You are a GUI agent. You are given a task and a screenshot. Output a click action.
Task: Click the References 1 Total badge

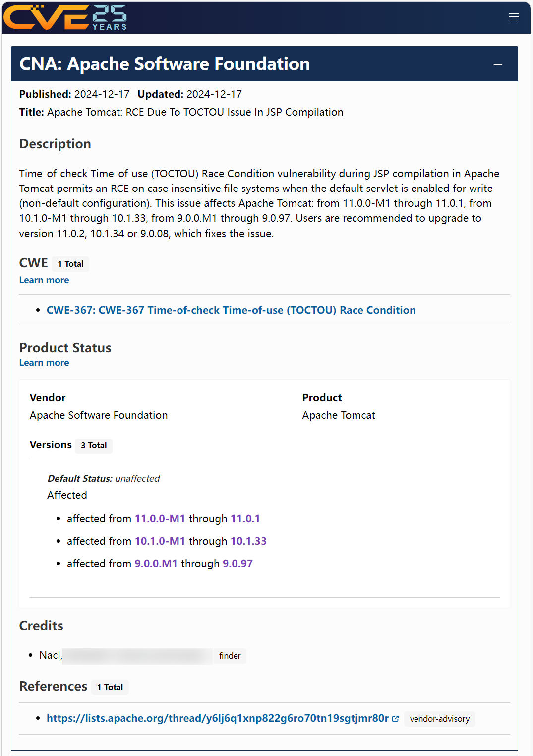(110, 687)
